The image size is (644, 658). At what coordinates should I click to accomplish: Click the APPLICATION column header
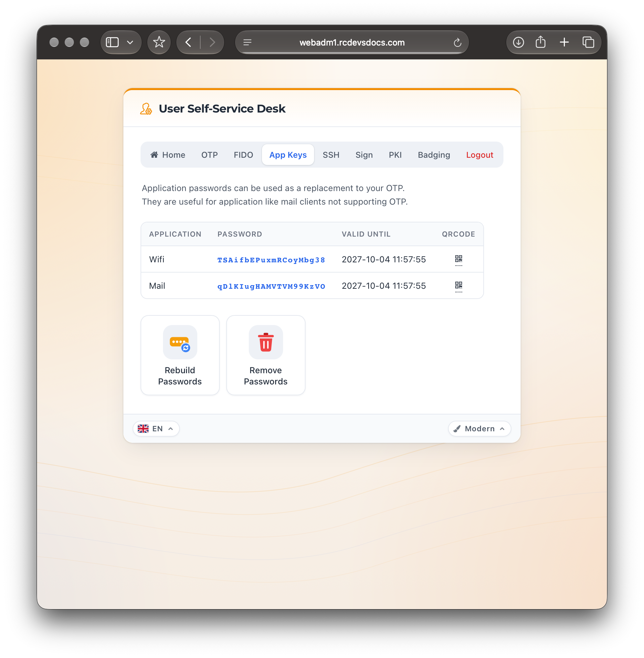click(x=175, y=234)
